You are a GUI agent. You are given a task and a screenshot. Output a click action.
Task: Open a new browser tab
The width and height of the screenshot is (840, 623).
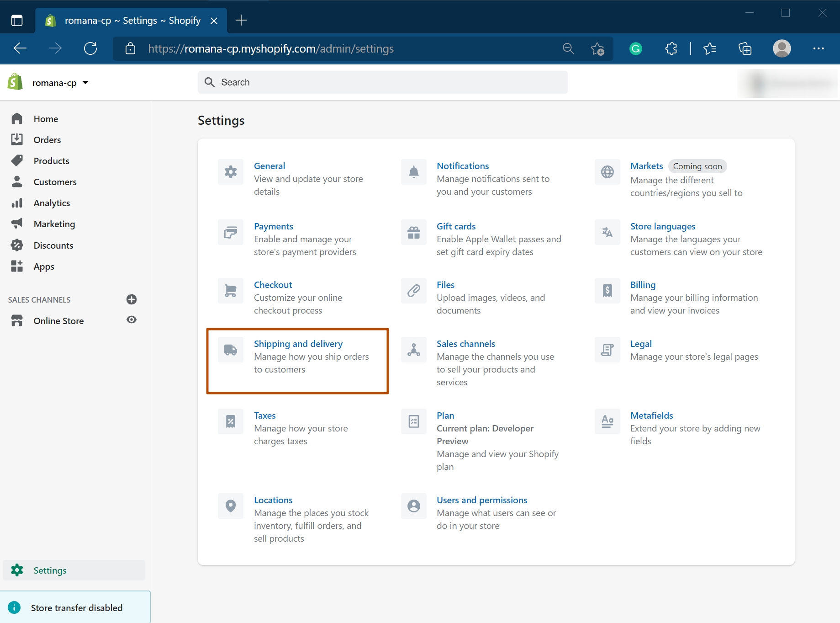(x=241, y=20)
